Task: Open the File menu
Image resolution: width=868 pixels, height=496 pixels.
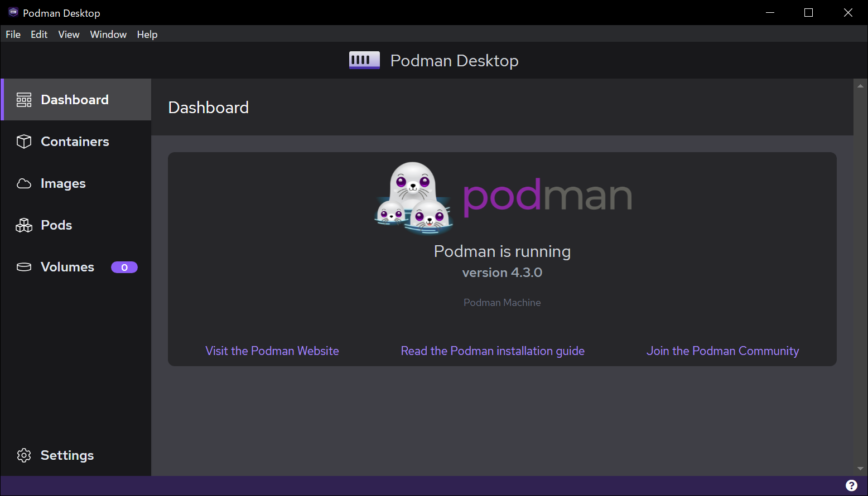Action: click(13, 35)
